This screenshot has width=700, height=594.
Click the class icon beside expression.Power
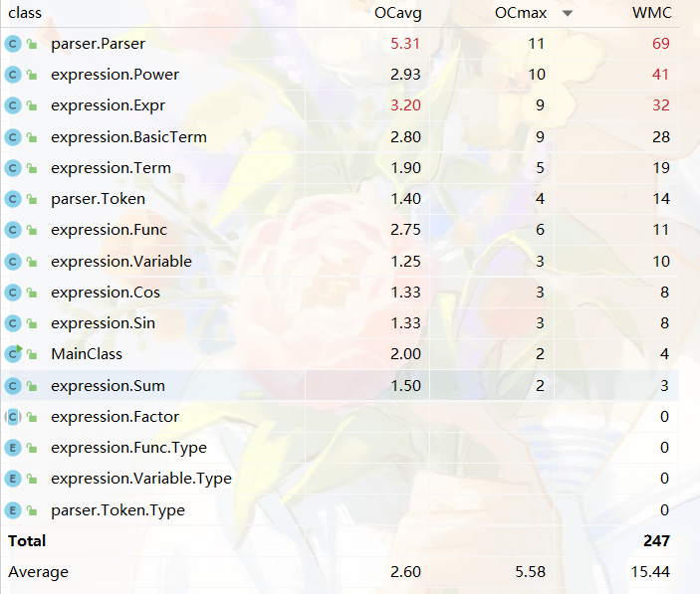click(13, 75)
